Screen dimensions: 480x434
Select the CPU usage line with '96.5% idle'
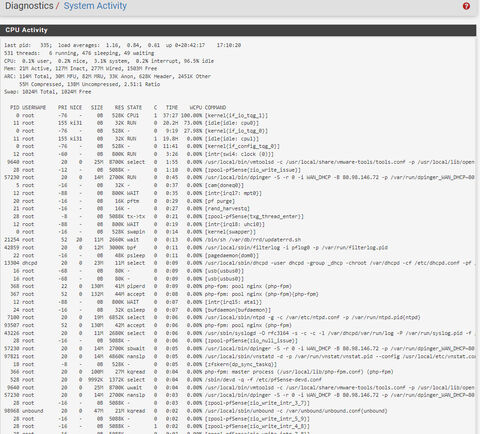[109, 61]
